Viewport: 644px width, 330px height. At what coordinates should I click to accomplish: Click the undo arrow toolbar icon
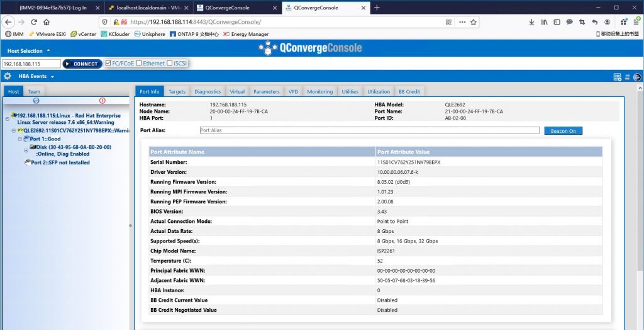click(x=595, y=22)
